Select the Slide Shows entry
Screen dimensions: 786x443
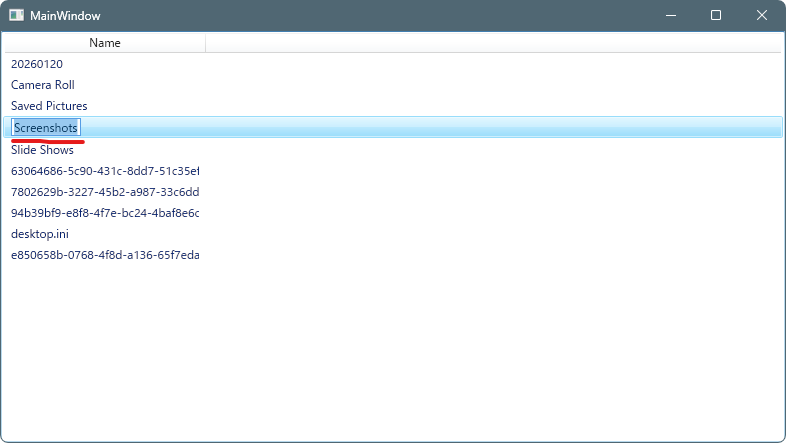click(x=43, y=150)
